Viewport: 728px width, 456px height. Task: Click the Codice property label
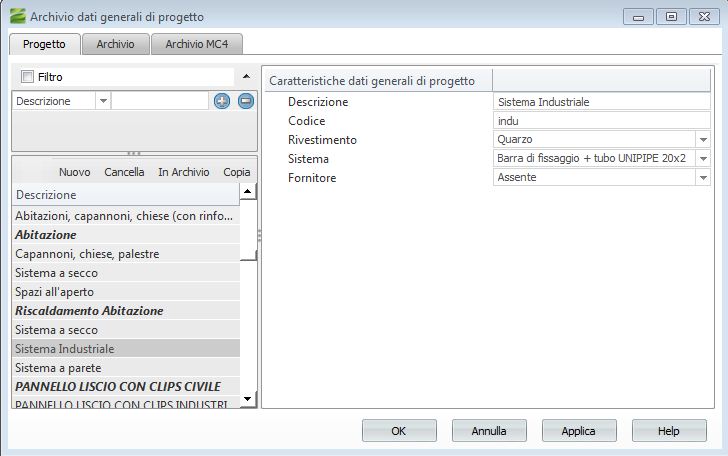tap(306, 121)
